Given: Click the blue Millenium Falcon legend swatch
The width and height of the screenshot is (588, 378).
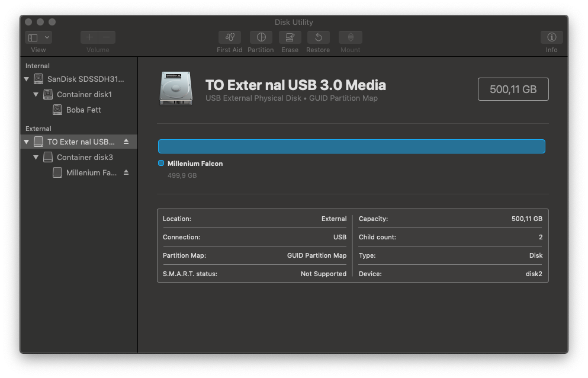Looking at the screenshot, I should [x=161, y=163].
